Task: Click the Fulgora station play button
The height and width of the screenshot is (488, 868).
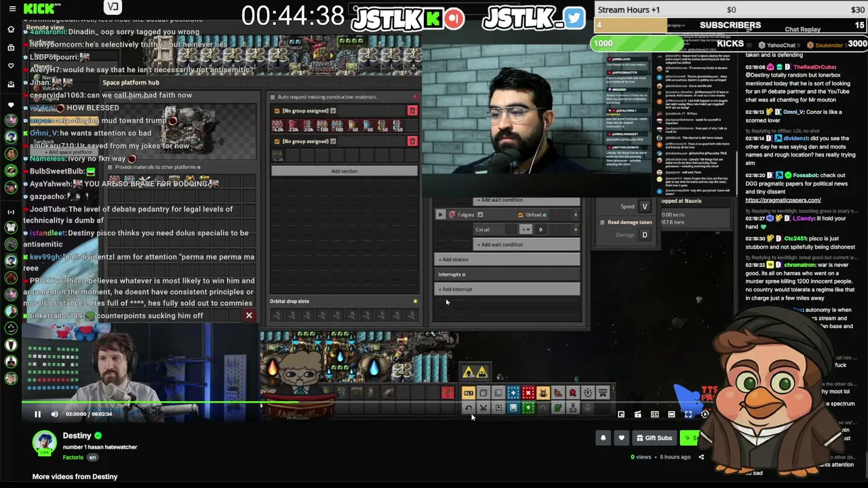Action: click(440, 215)
